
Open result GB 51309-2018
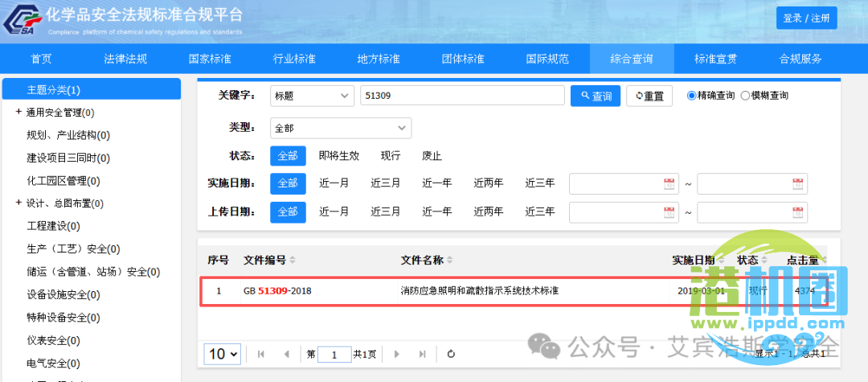pyautogui.click(x=277, y=290)
